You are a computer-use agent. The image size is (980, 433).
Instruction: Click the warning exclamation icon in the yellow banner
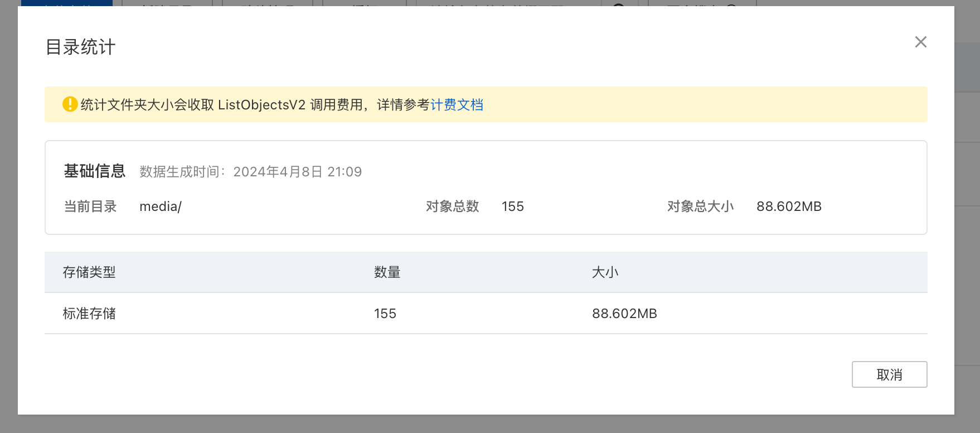point(69,104)
